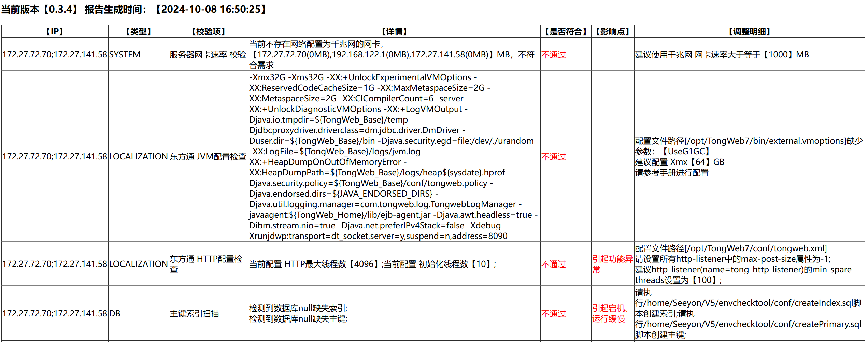This screenshot has height=342, width=868.
Task: Select the IP cell in the SYSTEM row
Action: [55, 54]
